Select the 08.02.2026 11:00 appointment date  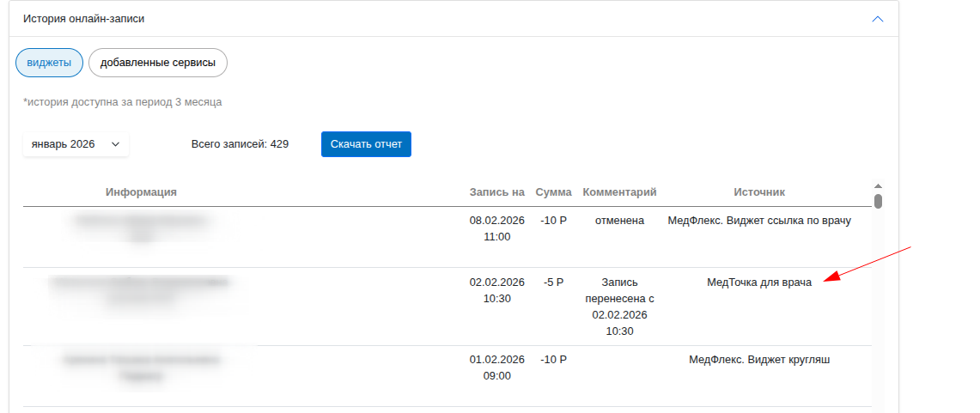[496, 228]
